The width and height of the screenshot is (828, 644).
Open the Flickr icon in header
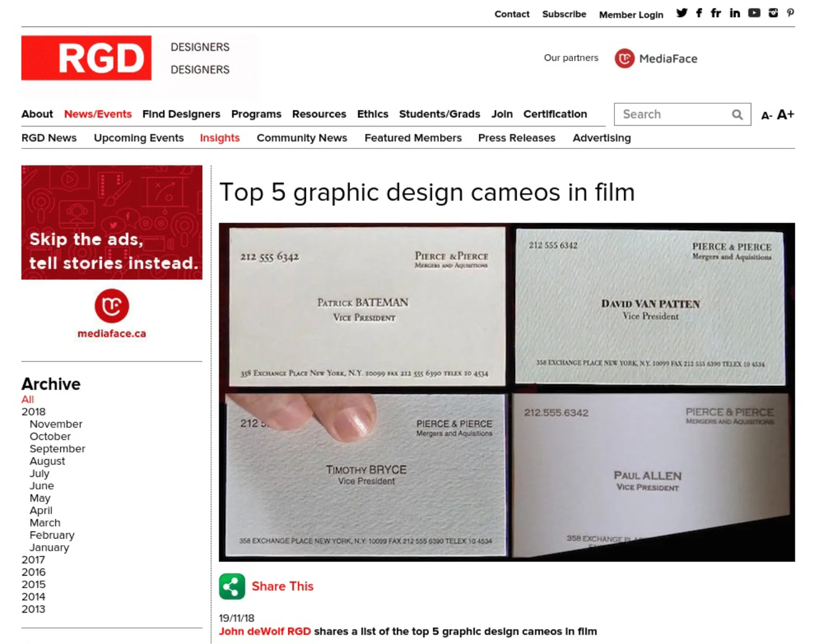716,13
